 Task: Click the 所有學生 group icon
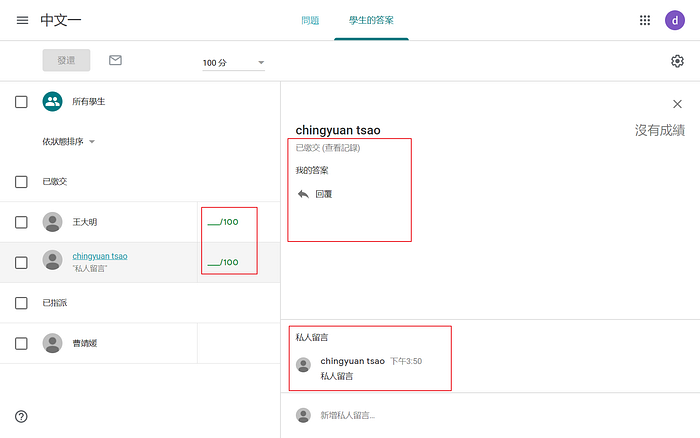[52, 101]
